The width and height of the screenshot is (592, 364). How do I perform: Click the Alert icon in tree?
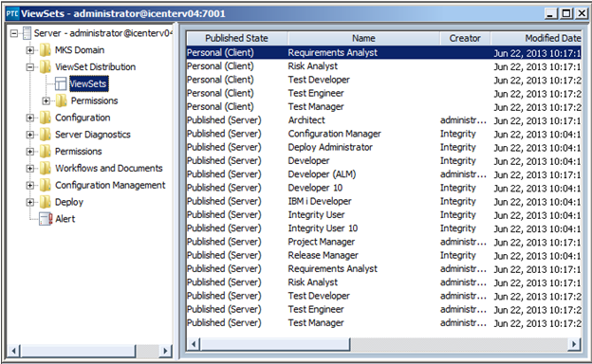[46, 219]
